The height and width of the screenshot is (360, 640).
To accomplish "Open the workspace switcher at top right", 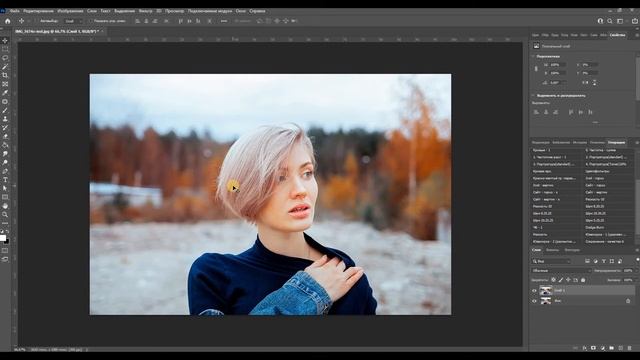I will pos(620,21).
